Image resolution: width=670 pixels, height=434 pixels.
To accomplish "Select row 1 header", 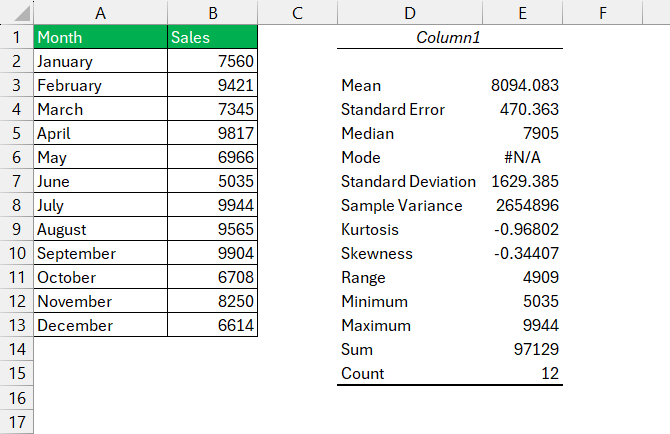I will point(17,37).
